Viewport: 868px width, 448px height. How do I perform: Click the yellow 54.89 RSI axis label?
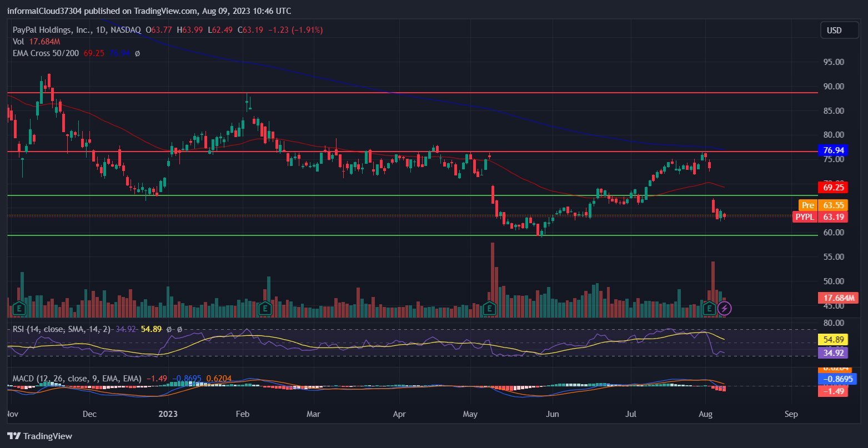(834, 339)
